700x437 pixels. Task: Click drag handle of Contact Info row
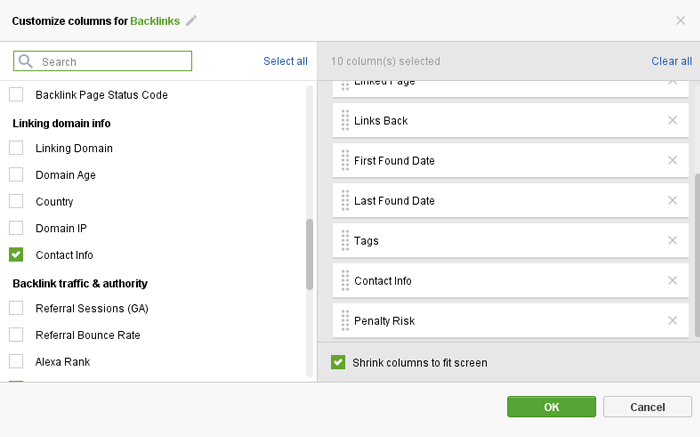(345, 280)
